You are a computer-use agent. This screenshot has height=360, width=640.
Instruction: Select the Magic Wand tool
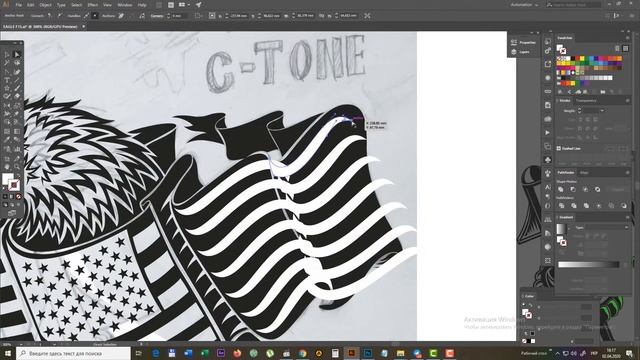(x=7, y=63)
